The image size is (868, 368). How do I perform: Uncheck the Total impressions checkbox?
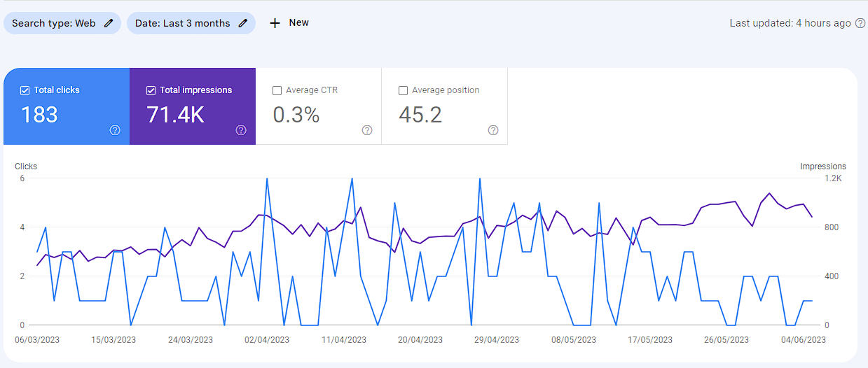pyautogui.click(x=151, y=90)
